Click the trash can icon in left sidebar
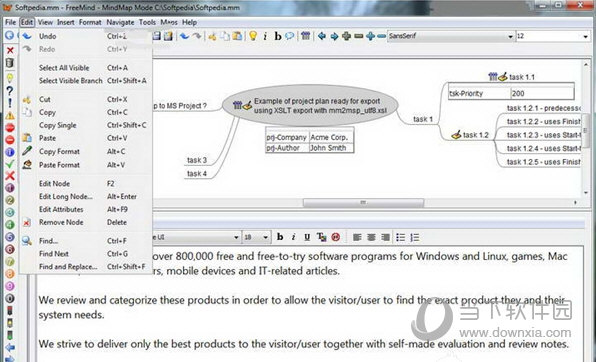Screen dimensions: 596x362 (x=10, y=63)
